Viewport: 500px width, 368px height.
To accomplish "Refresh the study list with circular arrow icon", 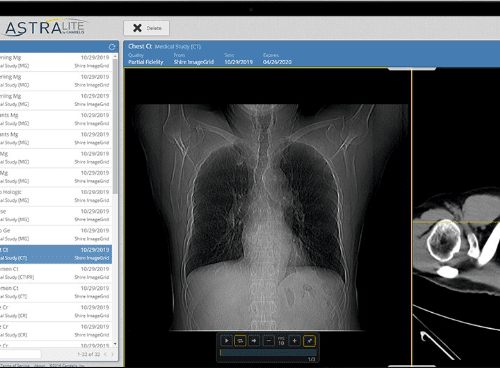I will (x=112, y=47).
